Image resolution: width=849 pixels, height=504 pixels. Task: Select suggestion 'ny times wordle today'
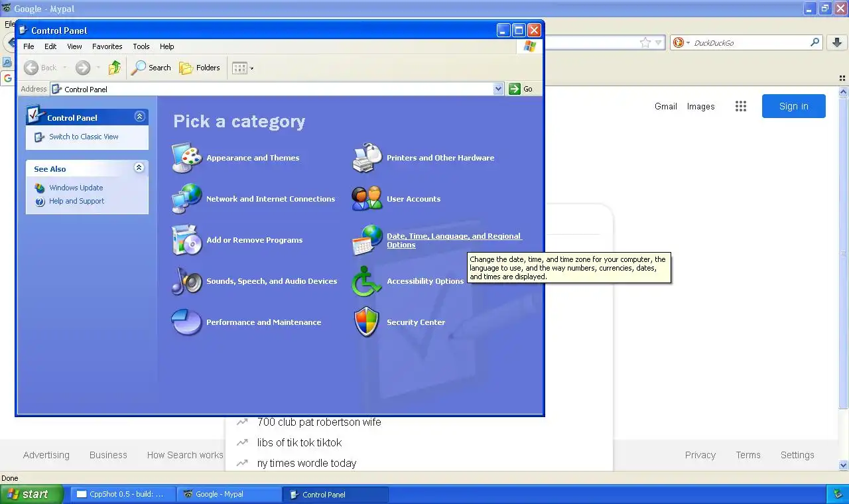(x=306, y=463)
